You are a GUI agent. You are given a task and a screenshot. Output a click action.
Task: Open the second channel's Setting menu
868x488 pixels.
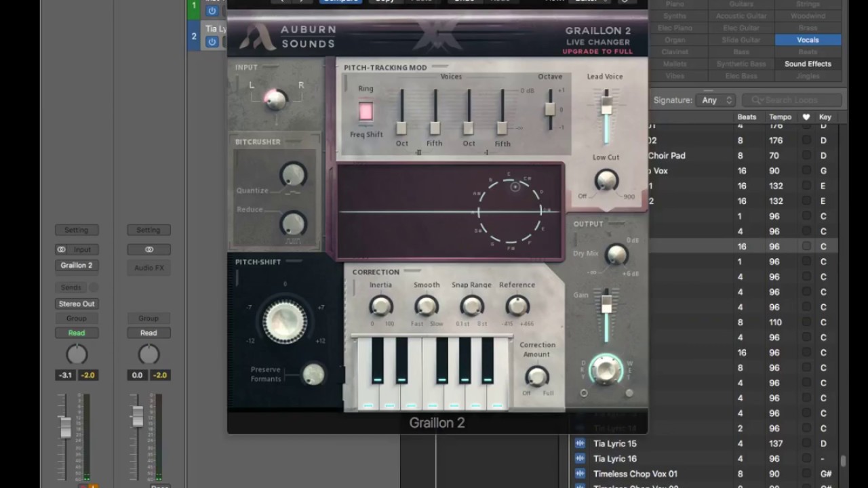(x=149, y=230)
